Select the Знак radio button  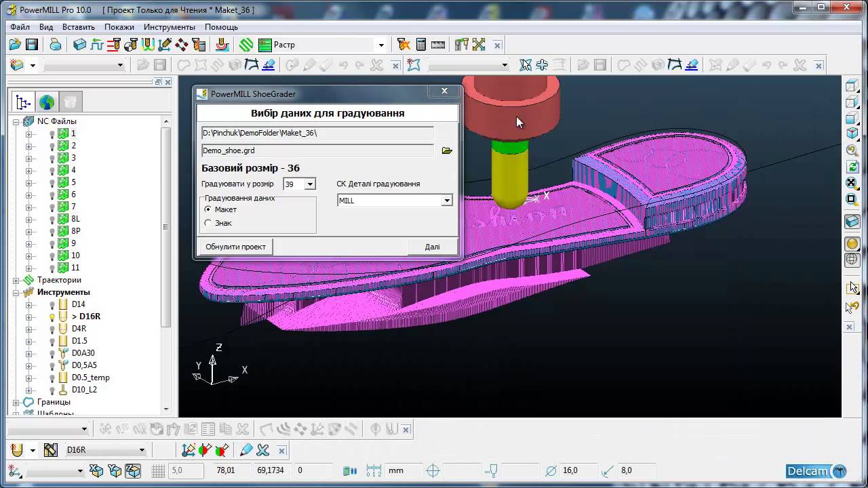(x=208, y=223)
